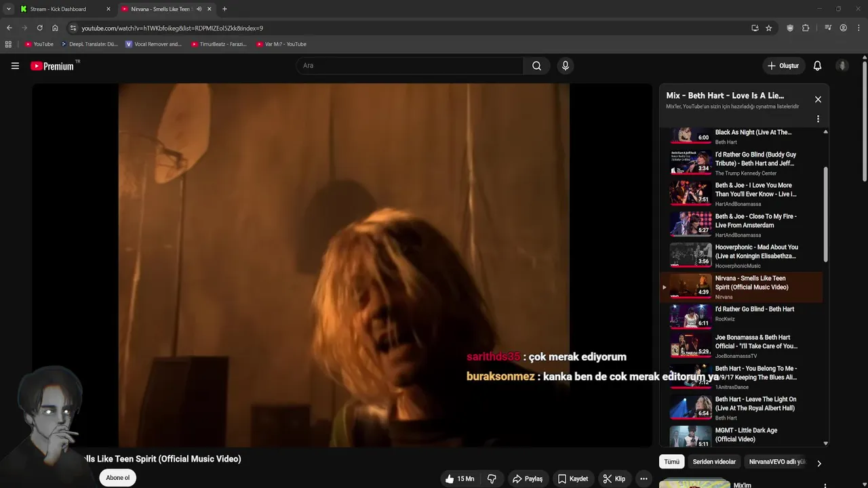868x488 pixels.
Task: Open the Var Mı? - YouTube bookmark
Action: coord(281,44)
